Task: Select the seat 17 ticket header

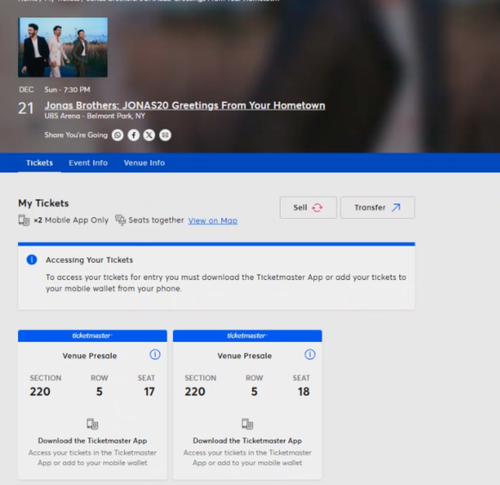Action: click(x=92, y=336)
